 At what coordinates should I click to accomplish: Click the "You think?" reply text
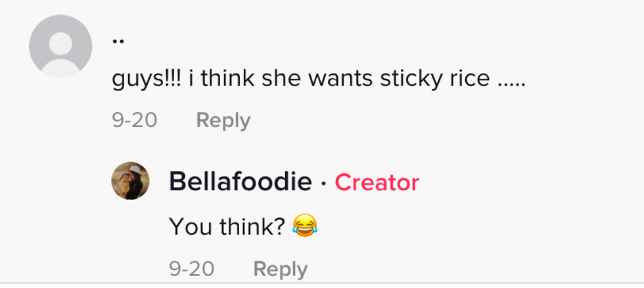[227, 226]
